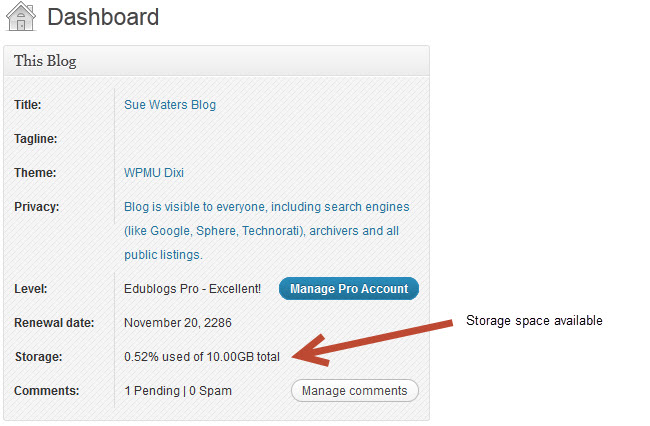Open the blog visibility privacy settings link
The image size is (650, 426).
267,230
